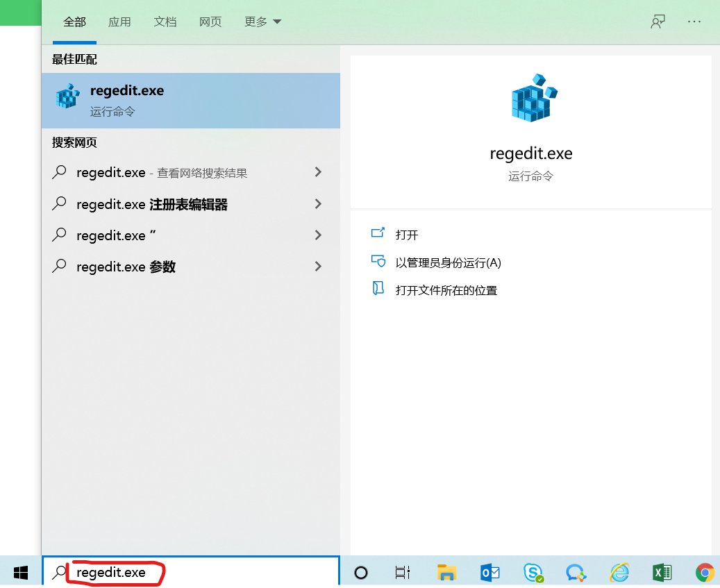Screen dimensions: 720x588
Task: Click the Cortana circle button on taskbar
Action: (360, 572)
